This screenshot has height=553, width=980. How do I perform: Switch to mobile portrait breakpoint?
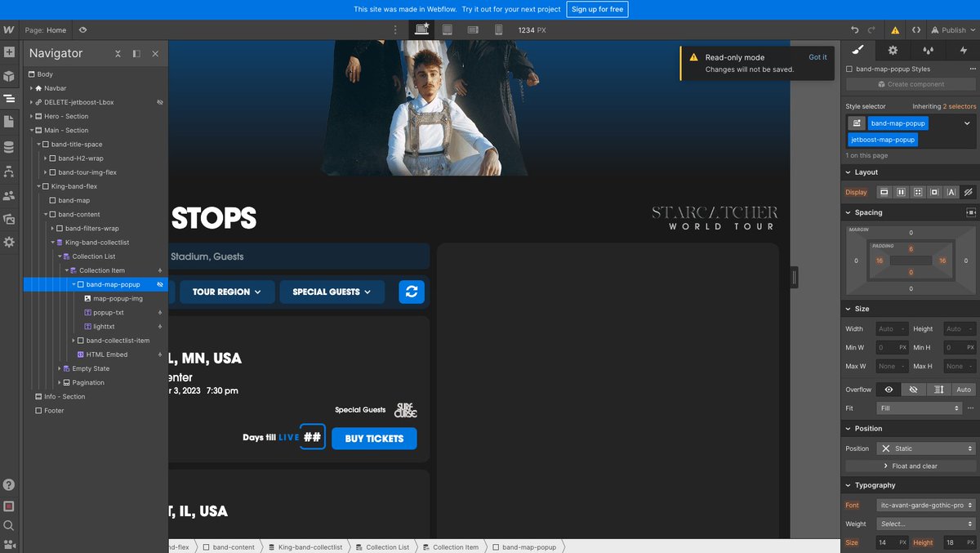point(498,29)
